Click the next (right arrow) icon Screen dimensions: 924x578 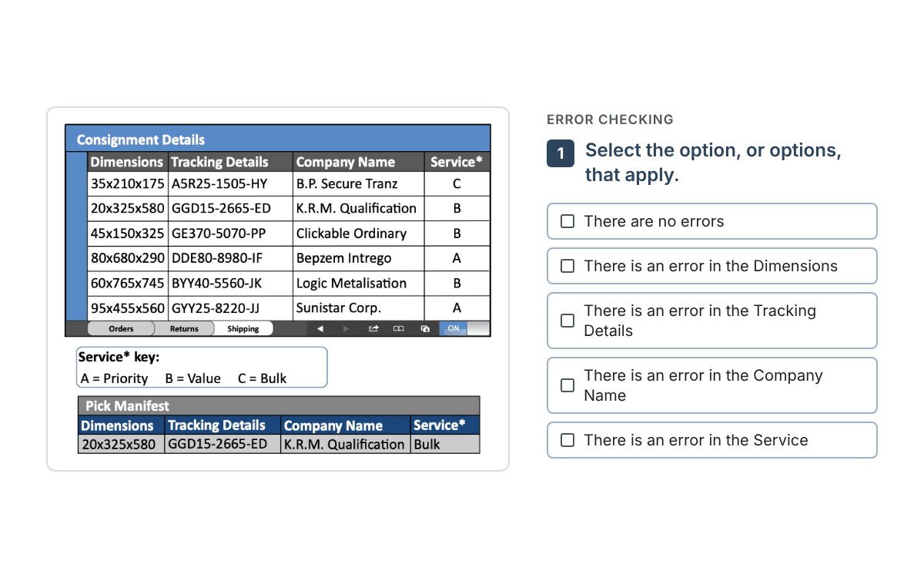(x=346, y=329)
